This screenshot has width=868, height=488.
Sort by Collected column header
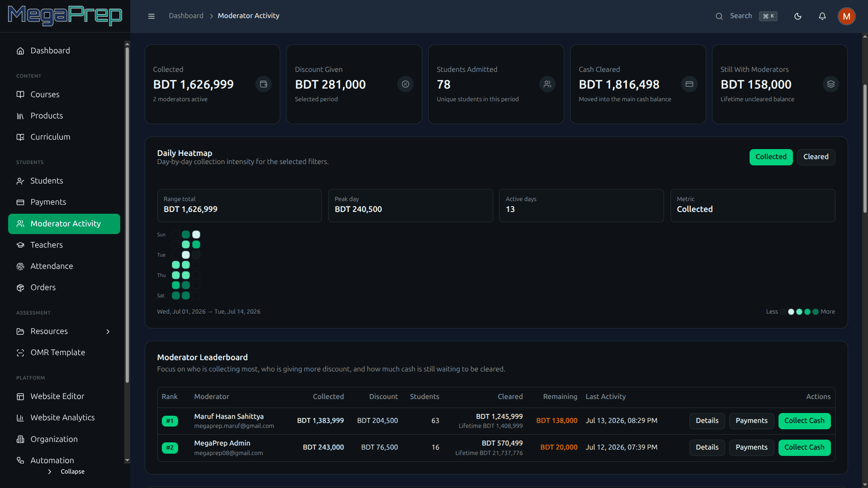(x=328, y=397)
